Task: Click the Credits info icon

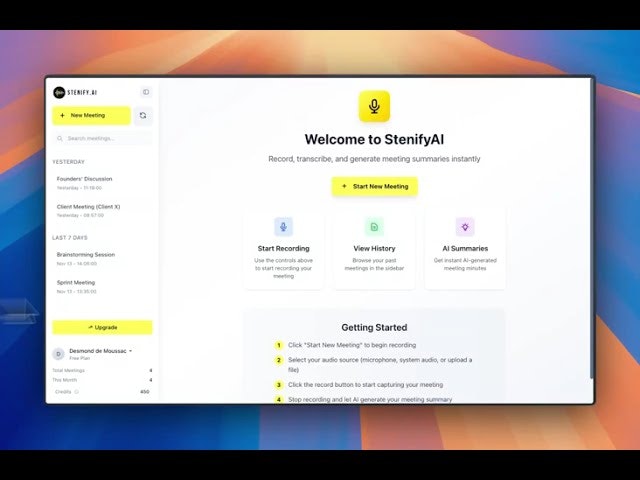Action: (x=76, y=391)
